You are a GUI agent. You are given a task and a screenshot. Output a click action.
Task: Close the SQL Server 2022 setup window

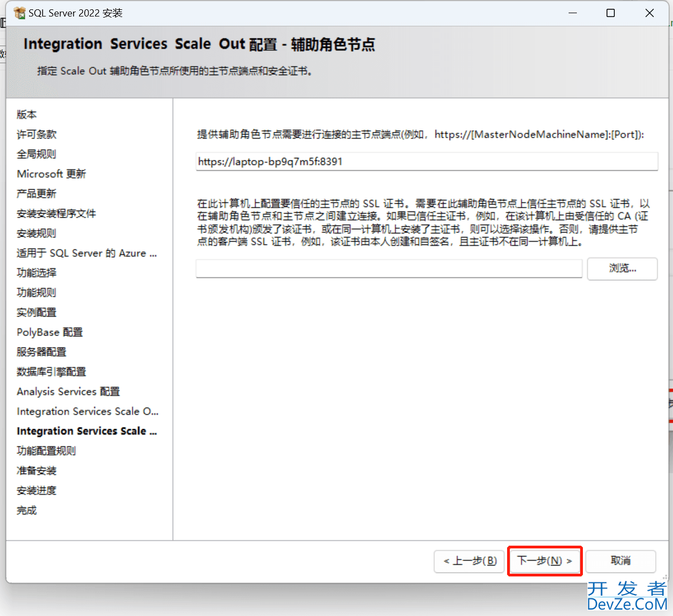649,13
